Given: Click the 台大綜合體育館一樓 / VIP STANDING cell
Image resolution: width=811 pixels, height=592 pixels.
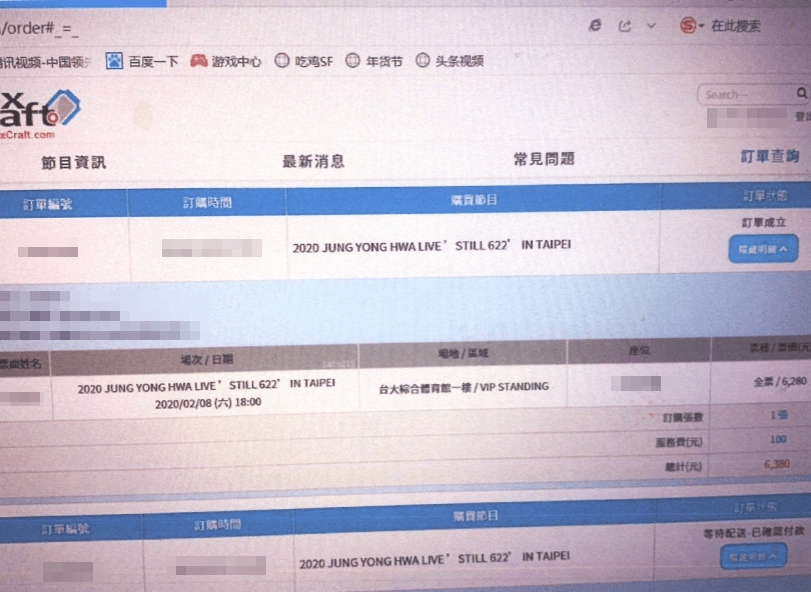Looking at the screenshot, I should tap(463, 388).
